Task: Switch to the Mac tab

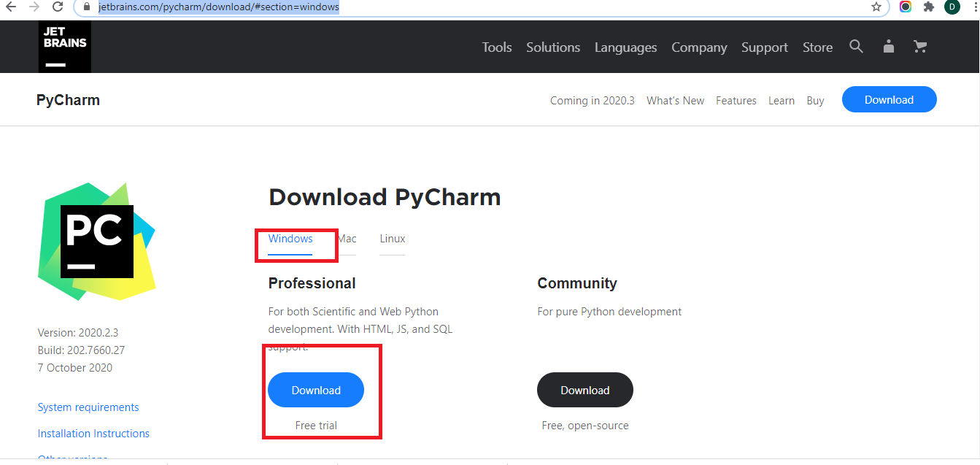Action: tap(347, 239)
